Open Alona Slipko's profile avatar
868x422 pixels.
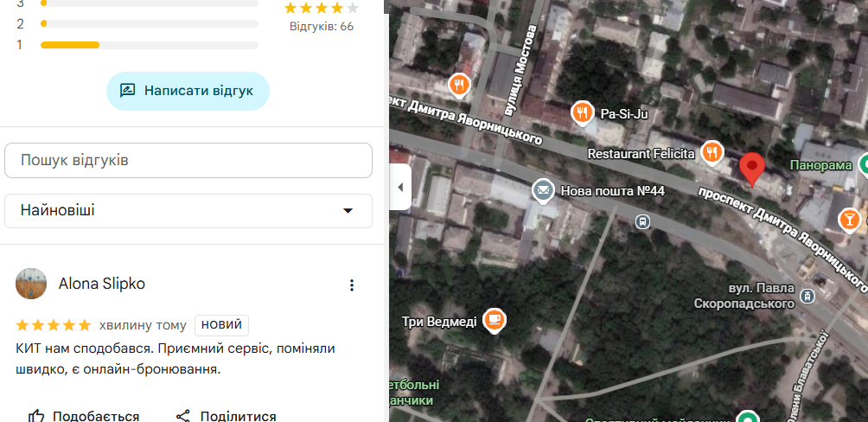[31, 285]
